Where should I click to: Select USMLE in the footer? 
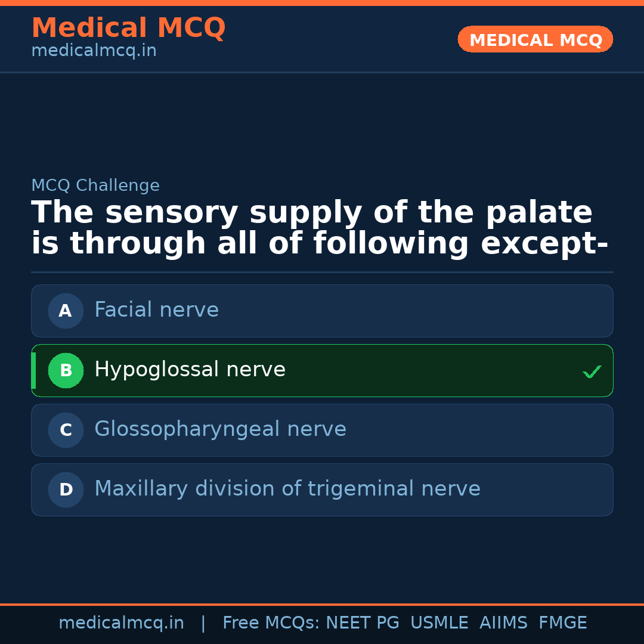click(439, 623)
